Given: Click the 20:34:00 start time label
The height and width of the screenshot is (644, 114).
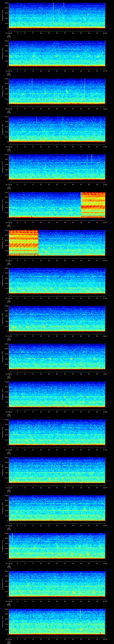Looking at the screenshot, I should click(9, 223).
